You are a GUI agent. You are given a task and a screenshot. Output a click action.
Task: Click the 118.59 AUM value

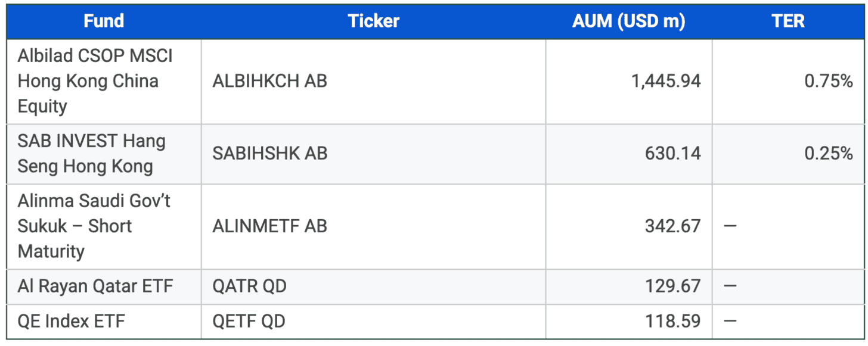coord(672,322)
